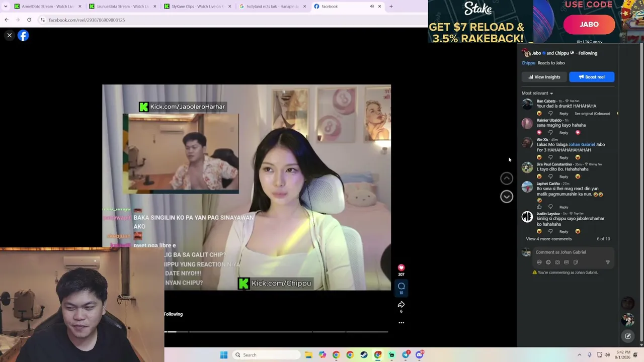Close the reel viewer with the X icon
The image size is (644, 362).
click(9, 35)
